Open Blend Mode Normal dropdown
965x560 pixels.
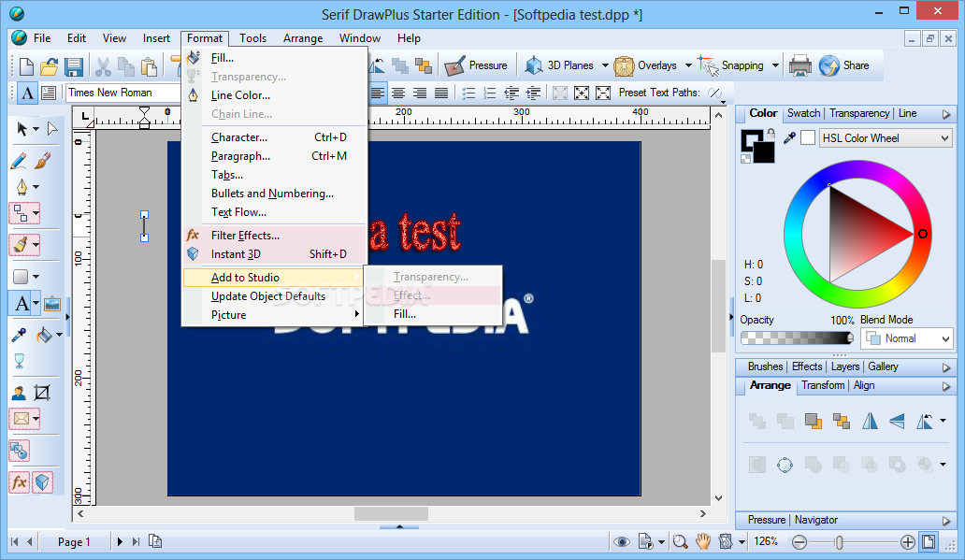(906, 338)
